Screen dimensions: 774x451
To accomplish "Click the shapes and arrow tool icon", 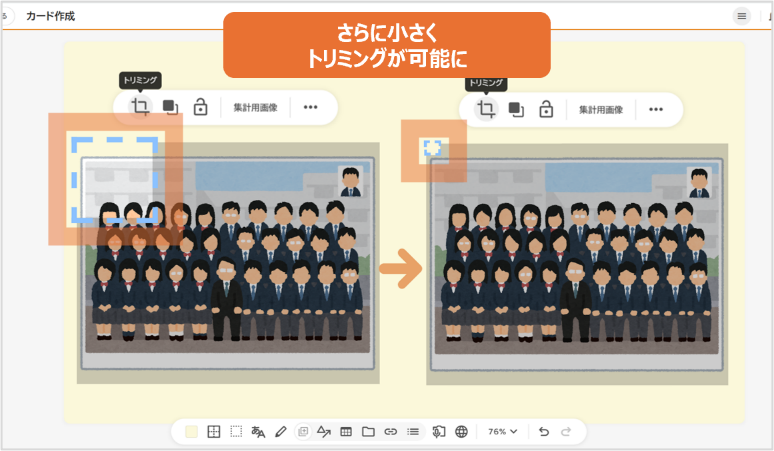I will point(324,432).
